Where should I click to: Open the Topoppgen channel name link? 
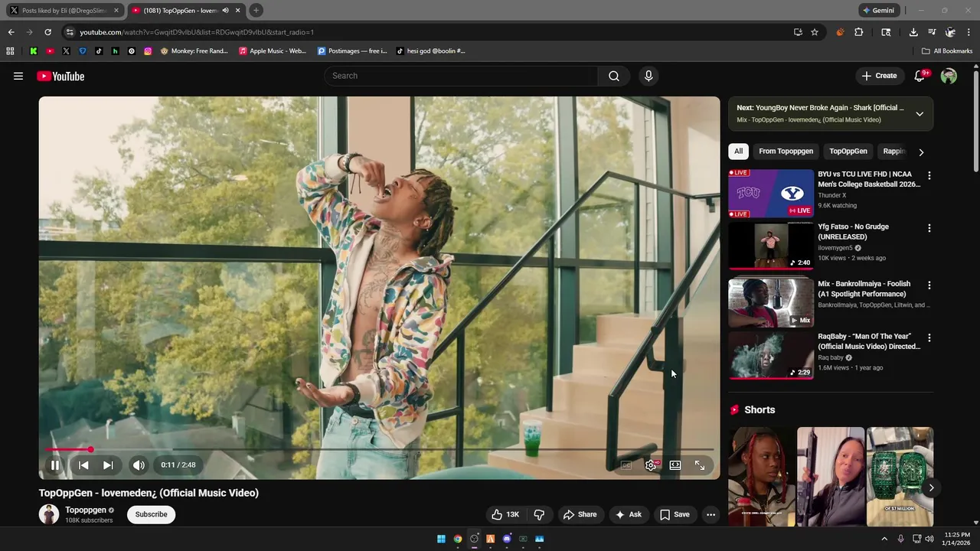pos(86,510)
